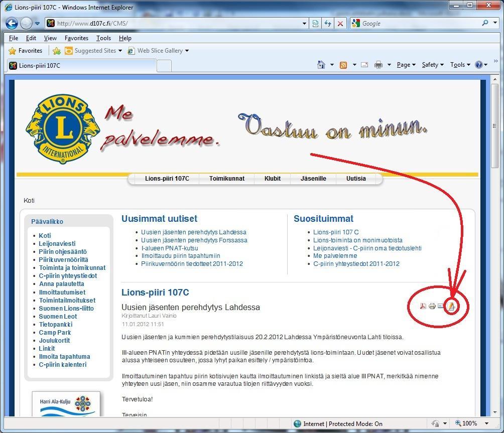Viewport: 504px width, 433px height.
Task: Click the address bar showing d107c.fi/CMS
Action: pos(174,24)
